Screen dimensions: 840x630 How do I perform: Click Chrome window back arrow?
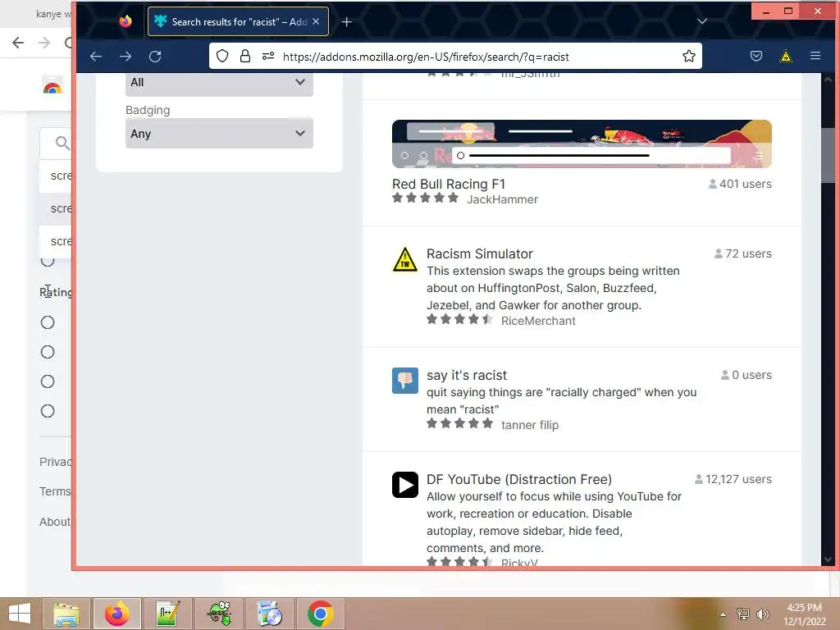(x=18, y=43)
